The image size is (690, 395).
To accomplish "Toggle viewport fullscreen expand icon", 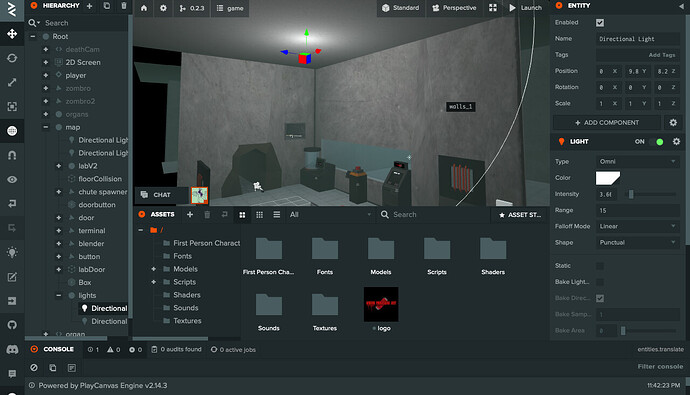I will click(x=493, y=8).
